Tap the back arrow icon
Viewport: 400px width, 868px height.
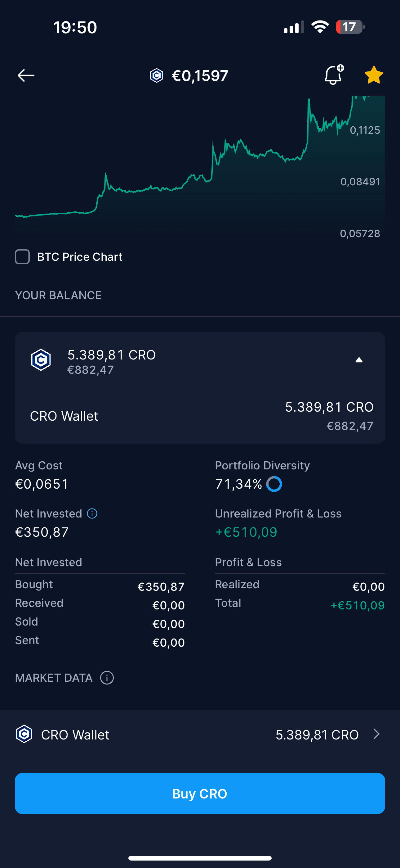pos(26,75)
